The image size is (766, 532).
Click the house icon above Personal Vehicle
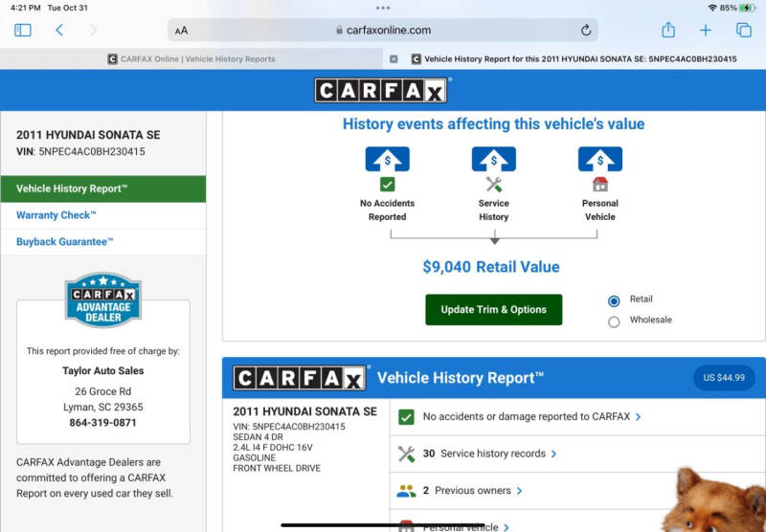pyautogui.click(x=600, y=185)
